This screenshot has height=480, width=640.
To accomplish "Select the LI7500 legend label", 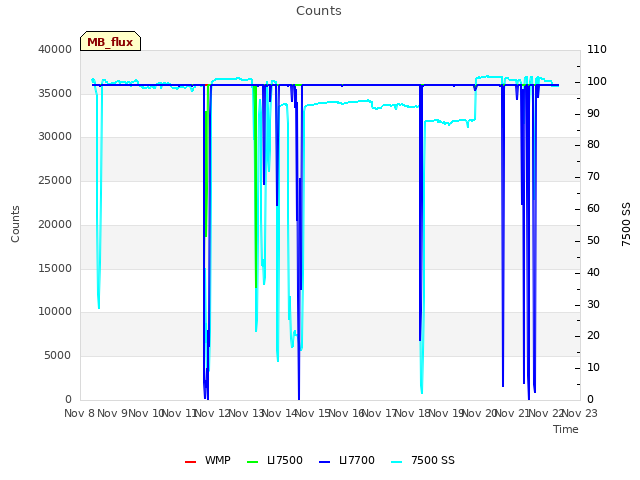I will point(285,460).
